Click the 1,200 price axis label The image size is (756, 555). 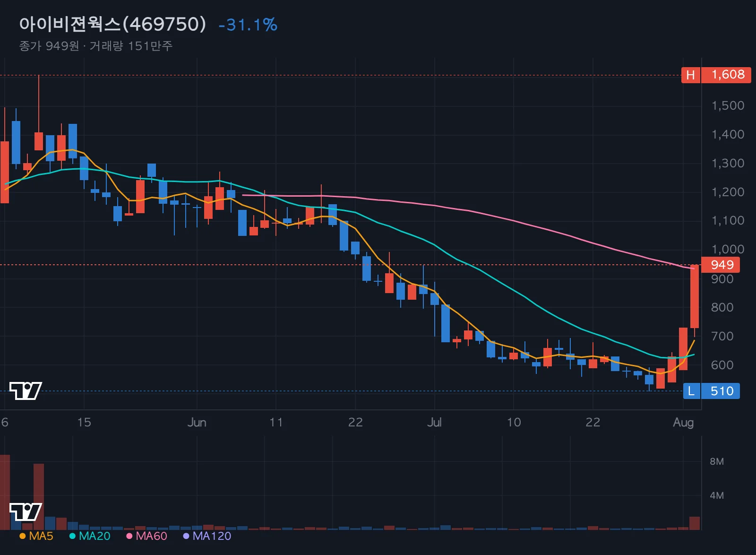click(x=728, y=192)
